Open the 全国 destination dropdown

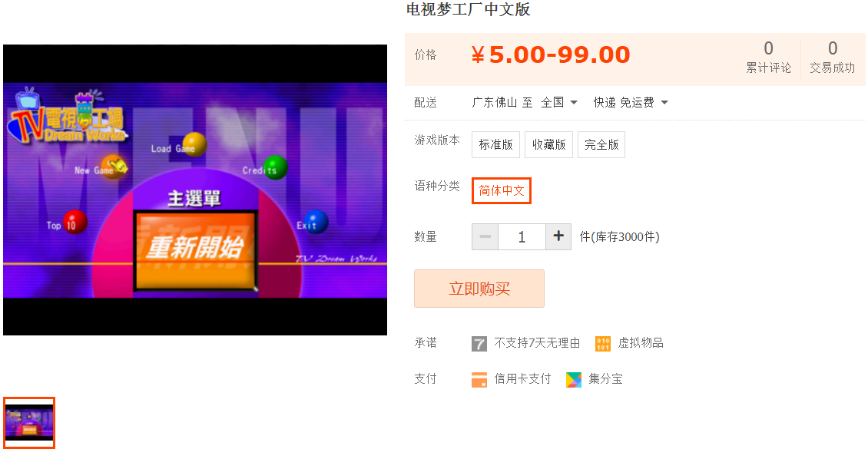coord(559,102)
